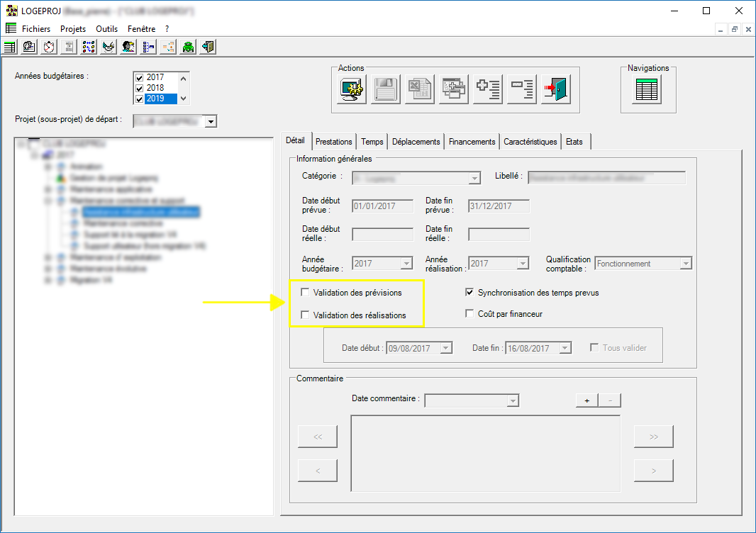Image resolution: width=756 pixels, height=533 pixels.
Task: Switch to the Financements tab
Action: tap(472, 142)
